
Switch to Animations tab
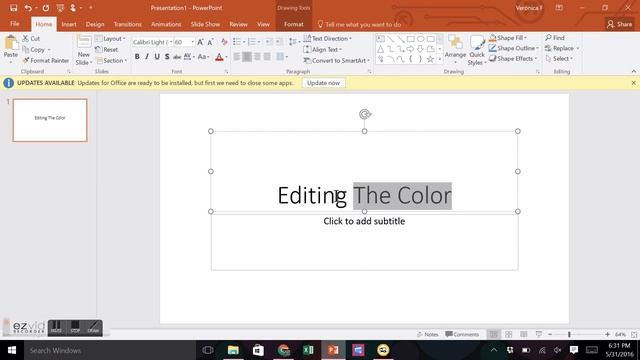(x=166, y=24)
